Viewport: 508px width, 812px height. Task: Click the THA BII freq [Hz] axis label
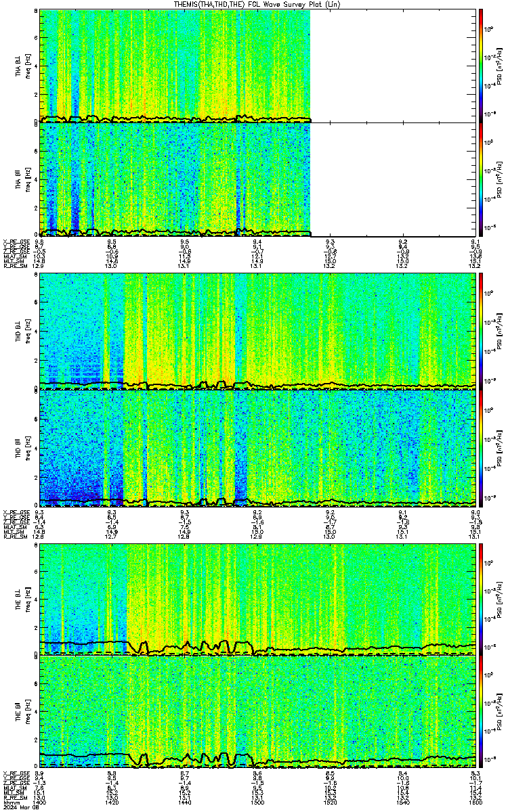point(27,179)
